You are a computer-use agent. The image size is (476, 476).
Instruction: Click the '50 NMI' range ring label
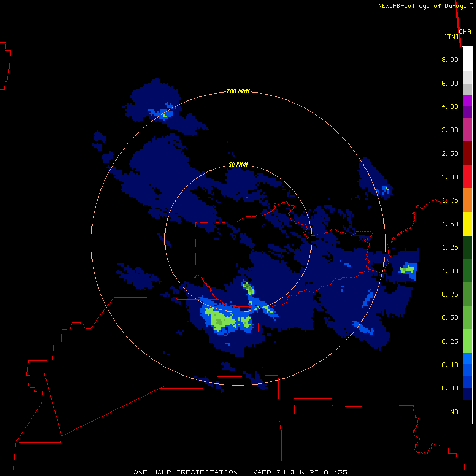tap(238, 164)
